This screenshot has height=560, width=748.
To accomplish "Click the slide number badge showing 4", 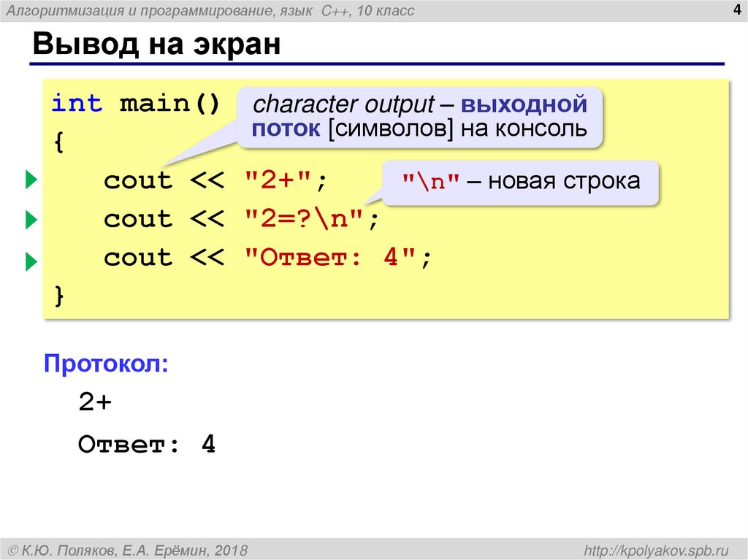I will tap(736, 10).
